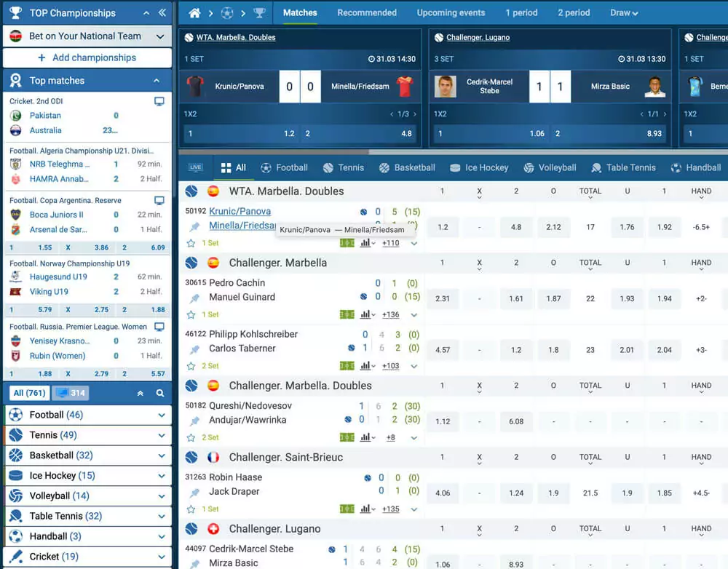Open the Draw dropdown in top navigation
Screen dimensions: 728x569
(x=624, y=13)
